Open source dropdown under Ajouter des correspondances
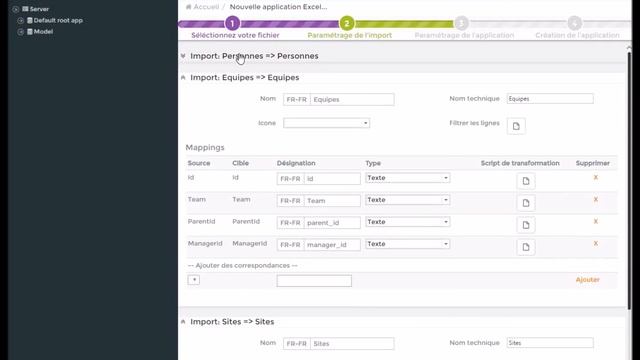 194,280
